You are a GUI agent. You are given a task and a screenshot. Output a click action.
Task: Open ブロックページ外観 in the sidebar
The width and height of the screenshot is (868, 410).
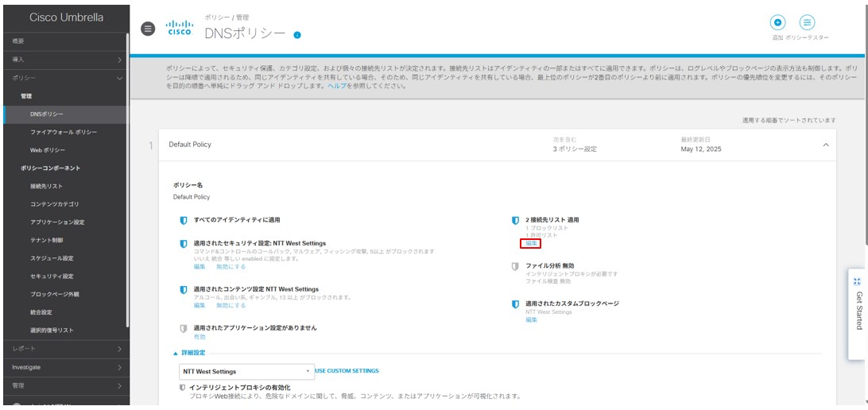[54, 294]
